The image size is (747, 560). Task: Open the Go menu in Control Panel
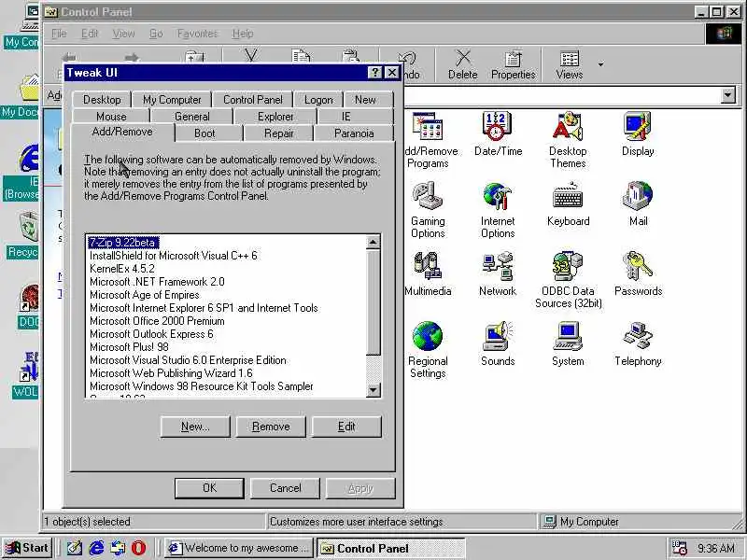point(156,34)
